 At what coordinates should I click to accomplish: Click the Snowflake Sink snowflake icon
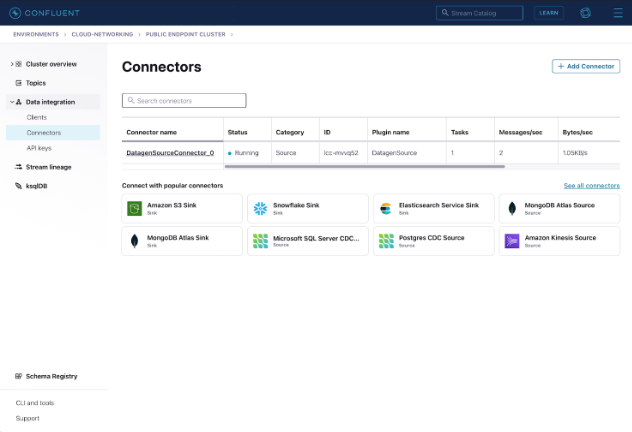click(260, 208)
